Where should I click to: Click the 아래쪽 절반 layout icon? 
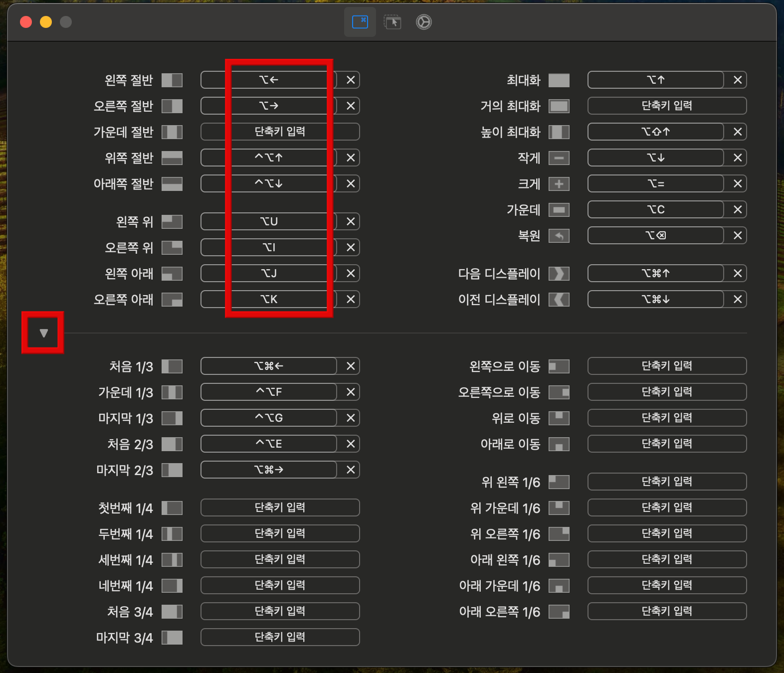172,184
